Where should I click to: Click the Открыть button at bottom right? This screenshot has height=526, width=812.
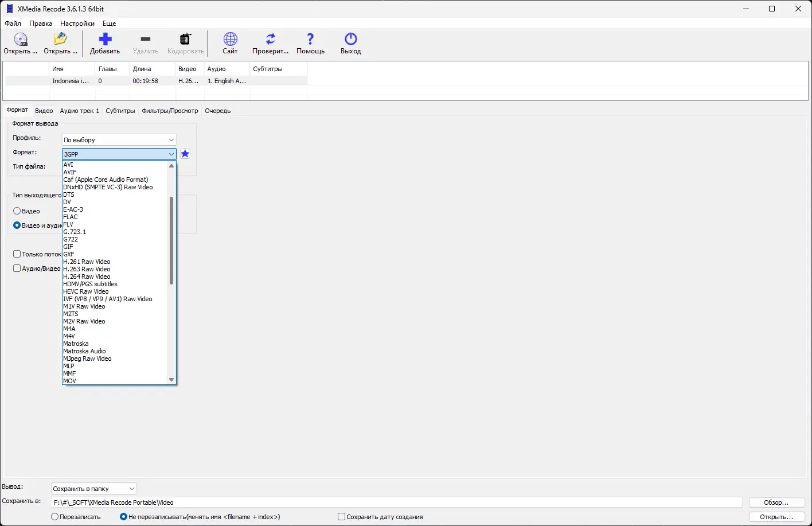click(776, 516)
